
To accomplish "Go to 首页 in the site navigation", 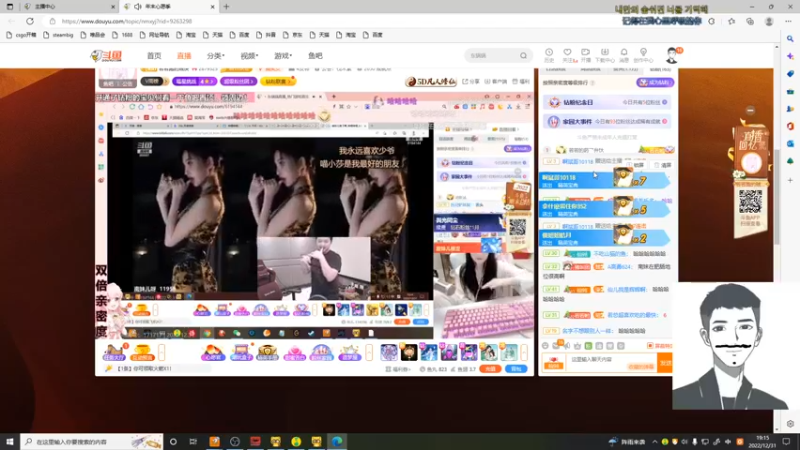I will pos(154,56).
